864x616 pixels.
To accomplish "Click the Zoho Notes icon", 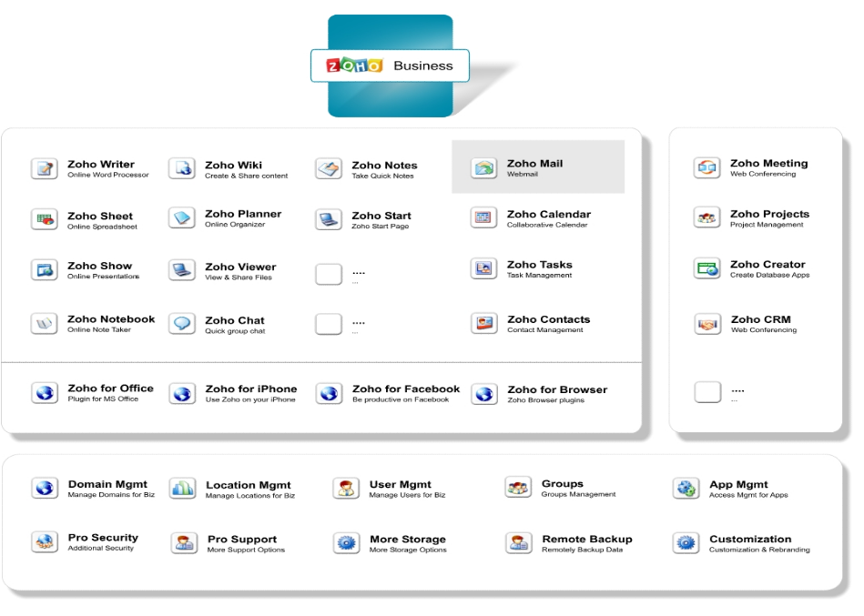I will (x=329, y=168).
